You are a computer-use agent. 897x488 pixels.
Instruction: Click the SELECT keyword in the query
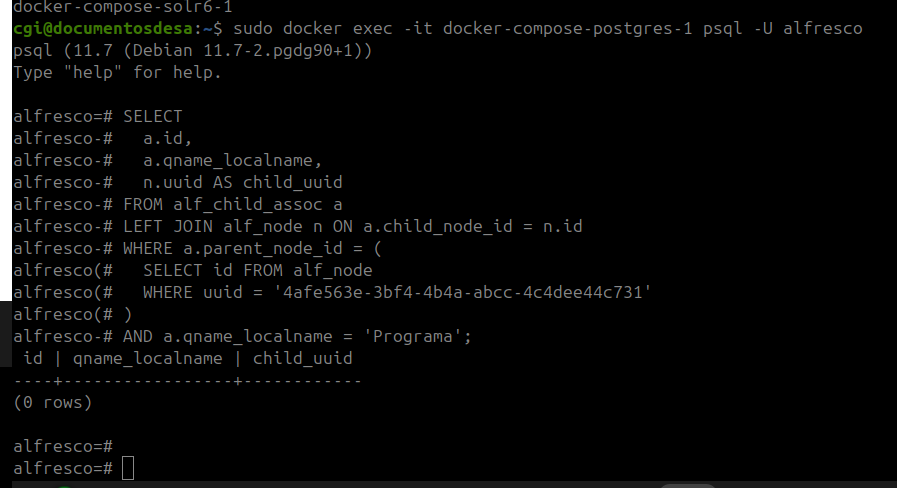pyautogui.click(x=152, y=116)
